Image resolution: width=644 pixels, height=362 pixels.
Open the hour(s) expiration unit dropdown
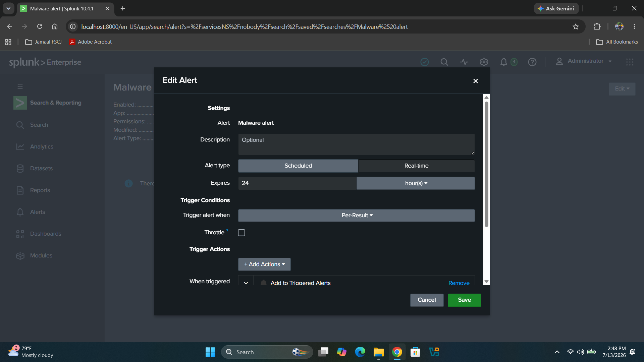[416, 183]
